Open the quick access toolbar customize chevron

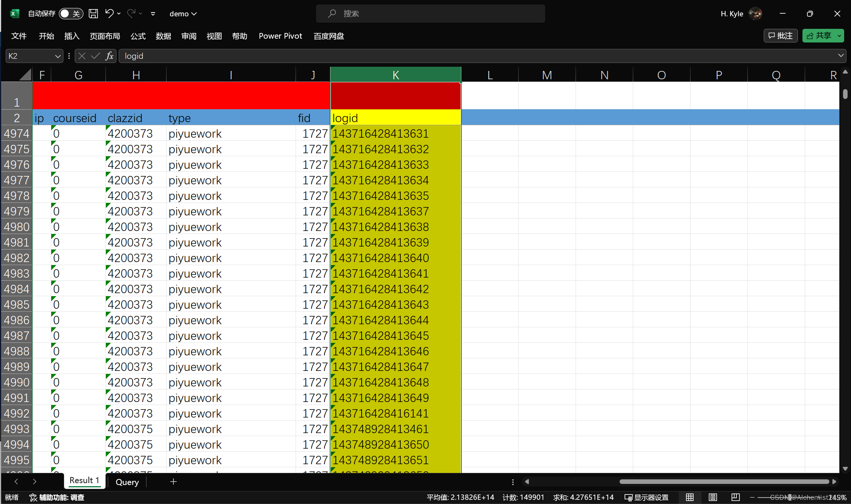153,14
